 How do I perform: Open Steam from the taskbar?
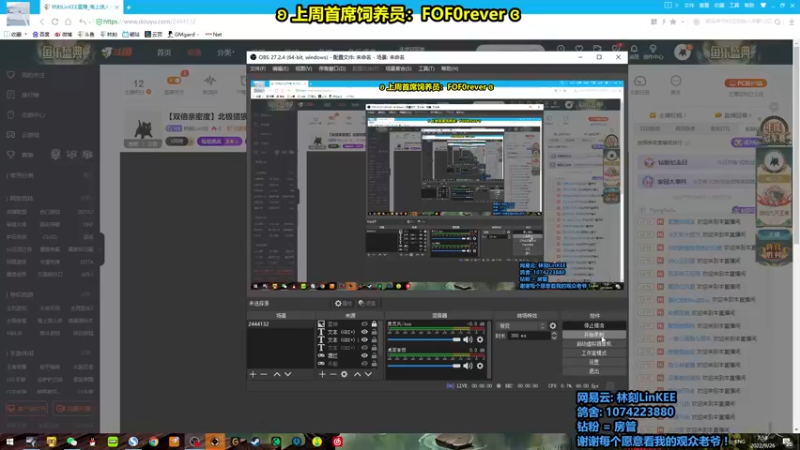[256, 441]
